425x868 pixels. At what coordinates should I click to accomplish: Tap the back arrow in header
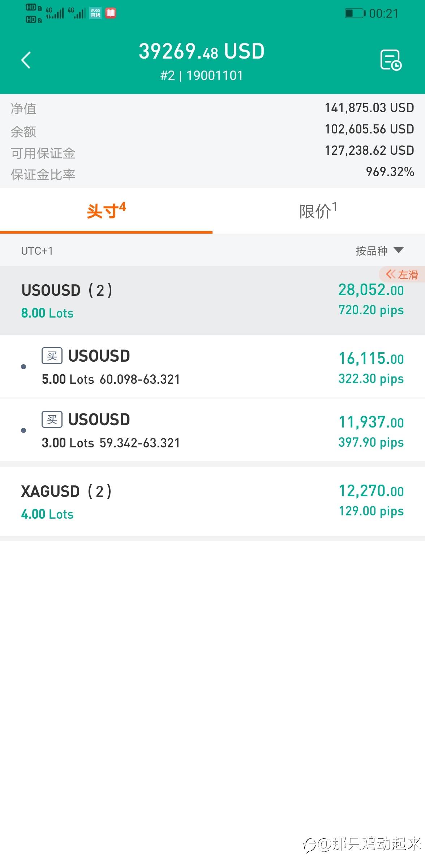pyautogui.click(x=26, y=60)
